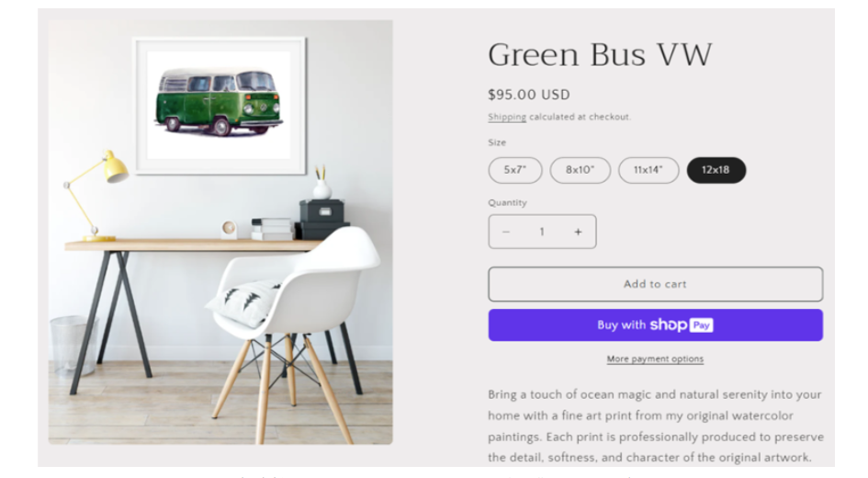The height and width of the screenshot is (478, 868).
Task: Follow the Shipping policy link
Action: click(x=507, y=117)
